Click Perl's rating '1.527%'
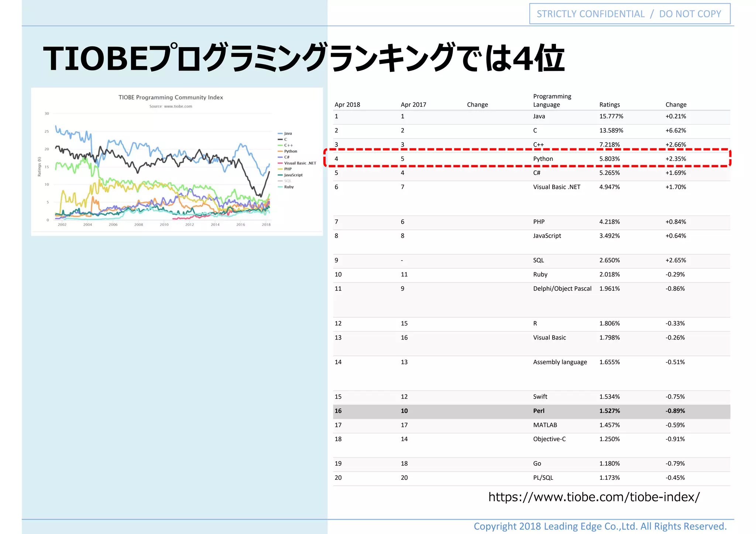 (x=609, y=411)
